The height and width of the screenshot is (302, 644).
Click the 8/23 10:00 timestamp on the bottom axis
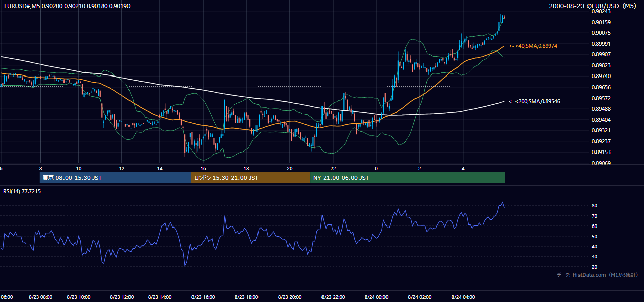point(79,297)
